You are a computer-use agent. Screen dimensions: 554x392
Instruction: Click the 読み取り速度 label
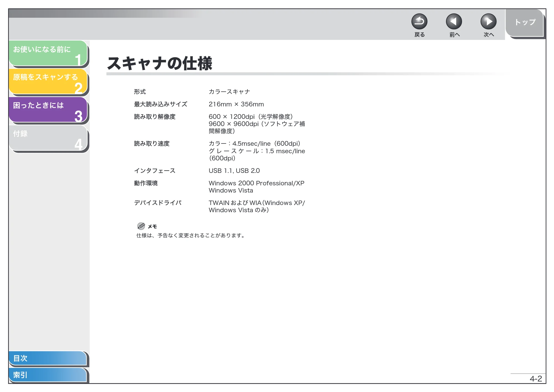pyautogui.click(x=152, y=144)
